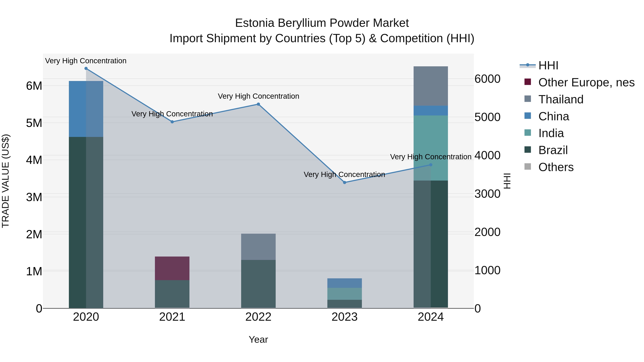The width and height of the screenshot is (644, 362).
Task: Click the 2020 Very High Concentration annotation
Action: pyautogui.click(x=86, y=61)
